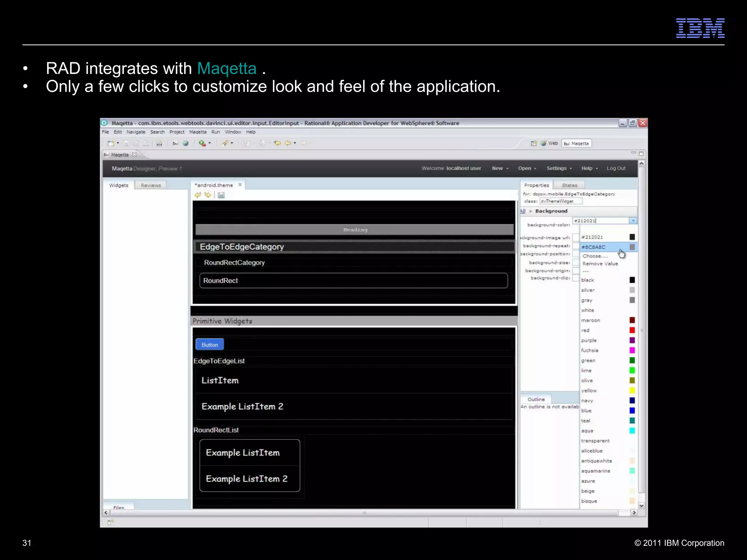Click the Log Out link

coord(616,168)
